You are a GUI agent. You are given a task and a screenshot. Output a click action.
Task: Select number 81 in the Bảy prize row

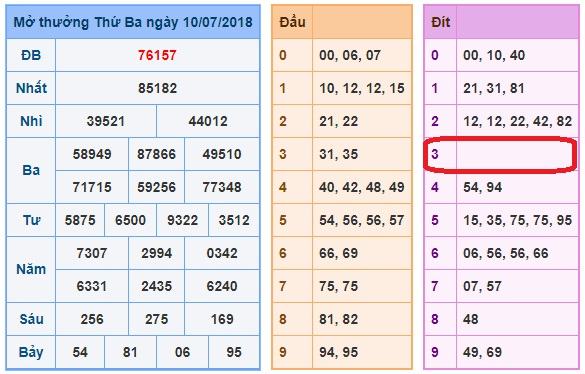click(x=130, y=352)
